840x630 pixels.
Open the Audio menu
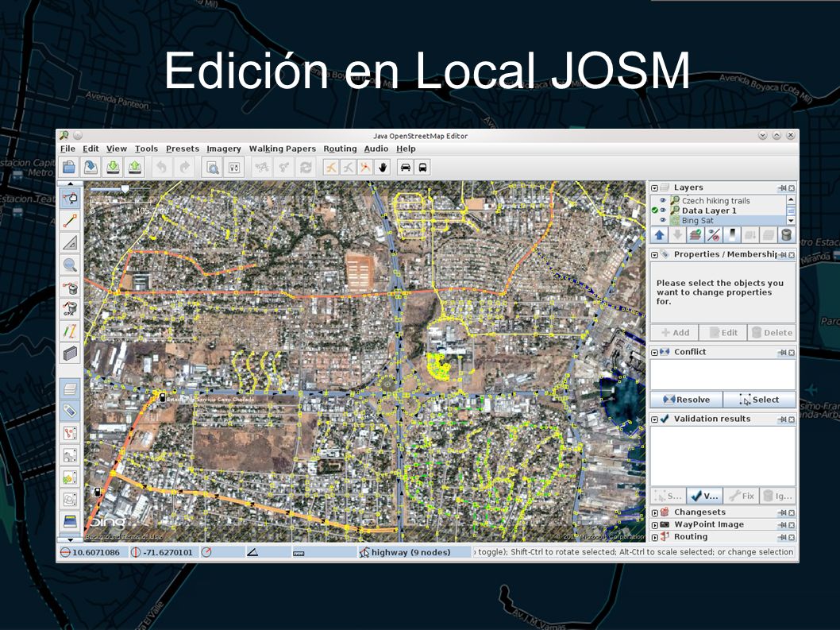pyautogui.click(x=376, y=149)
